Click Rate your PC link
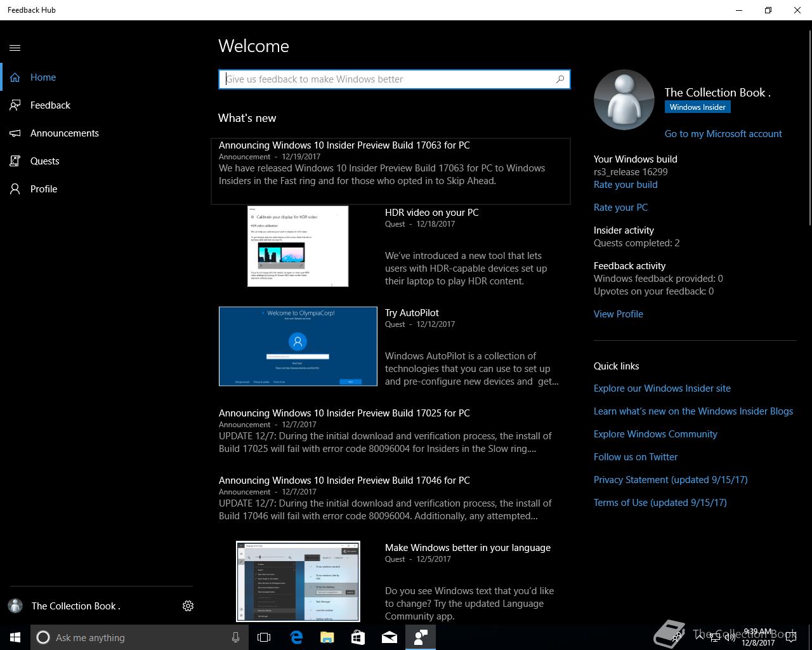The image size is (812, 650). [x=620, y=208]
